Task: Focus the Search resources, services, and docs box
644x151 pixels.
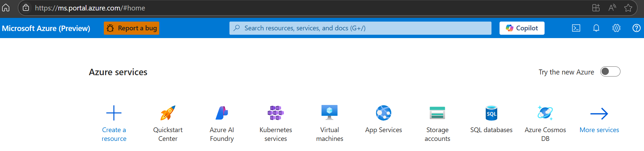Action: tap(360, 28)
